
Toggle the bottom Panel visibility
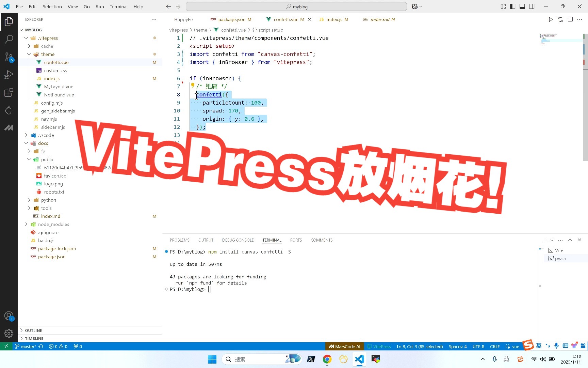[522, 6]
